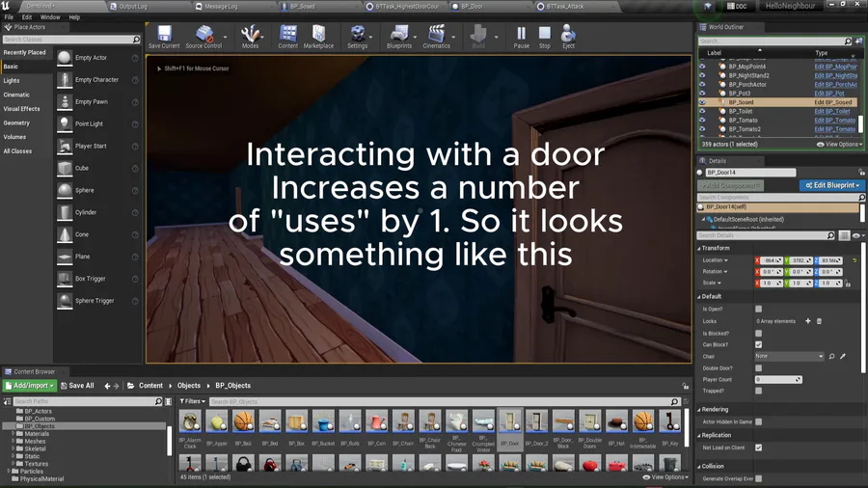The height and width of the screenshot is (488, 868).
Task: Click Objects breadcrumb in content path
Action: click(x=189, y=386)
